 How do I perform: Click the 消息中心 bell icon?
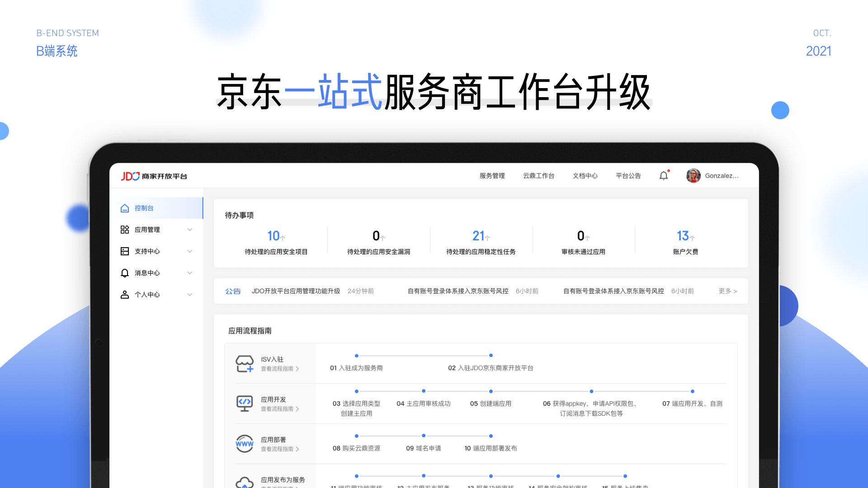(125, 273)
